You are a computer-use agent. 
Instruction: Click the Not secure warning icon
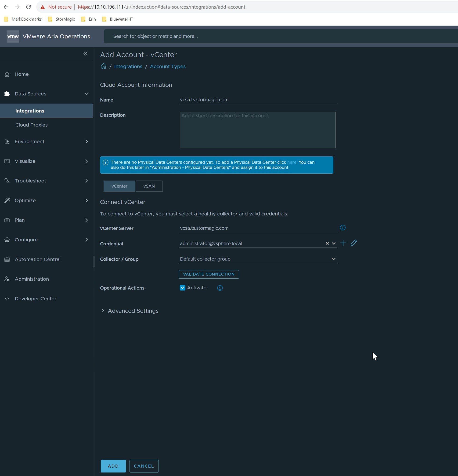tap(43, 7)
